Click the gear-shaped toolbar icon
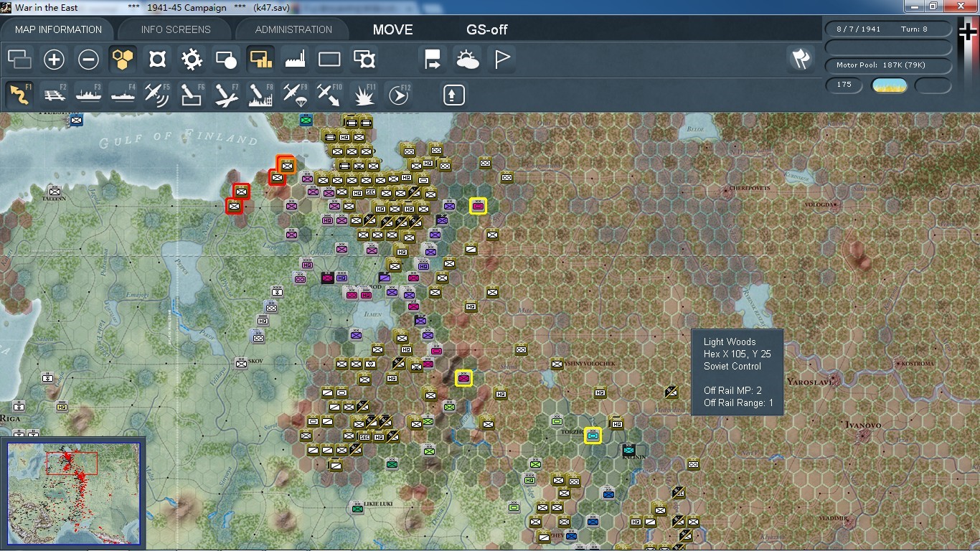Screen dimensions: 980x551 coord(192,59)
